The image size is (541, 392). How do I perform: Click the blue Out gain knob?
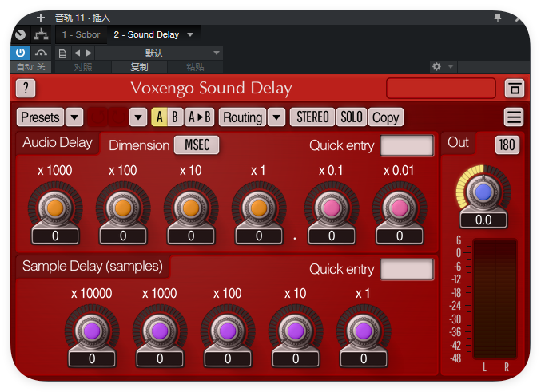pyautogui.click(x=483, y=192)
